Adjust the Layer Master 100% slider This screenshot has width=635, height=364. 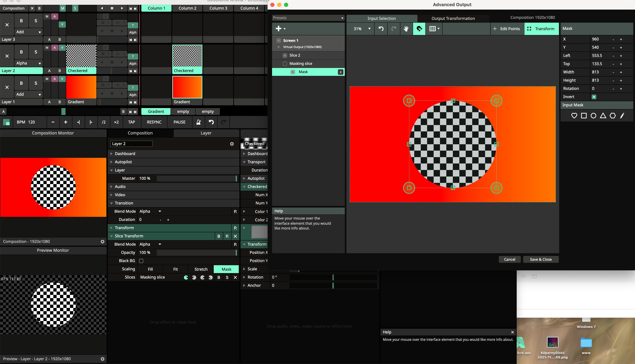(197, 178)
